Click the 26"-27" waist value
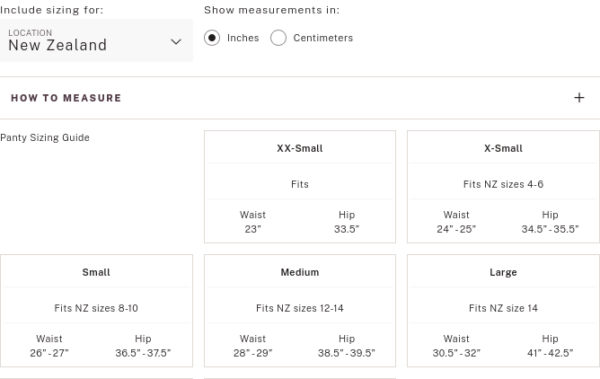Screen dimensions: 600x379 (49, 353)
